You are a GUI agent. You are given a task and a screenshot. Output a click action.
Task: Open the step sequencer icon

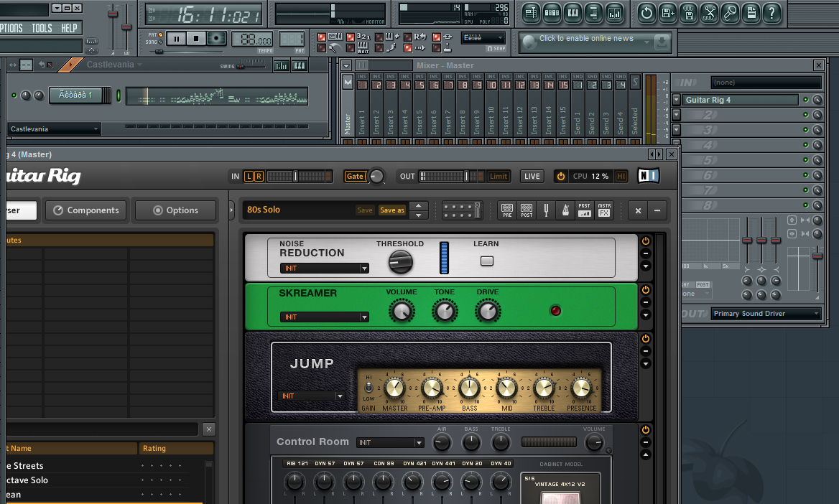[552, 13]
